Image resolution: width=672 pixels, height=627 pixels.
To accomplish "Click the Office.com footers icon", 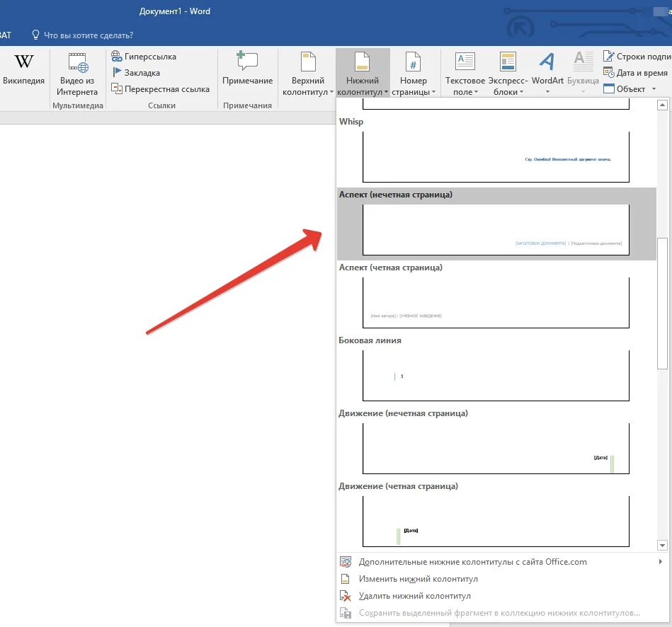I will pyautogui.click(x=345, y=562).
